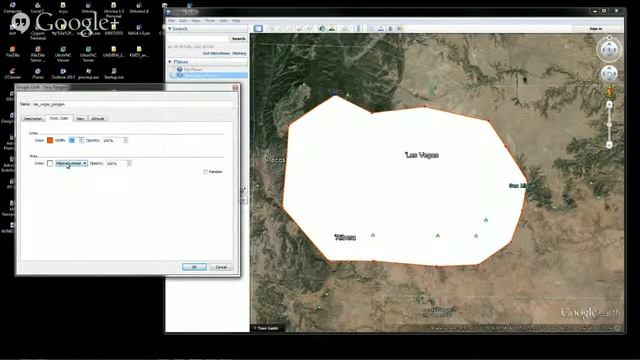Switch to the Altitude tab
The image size is (640, 360).
(98, 118)
